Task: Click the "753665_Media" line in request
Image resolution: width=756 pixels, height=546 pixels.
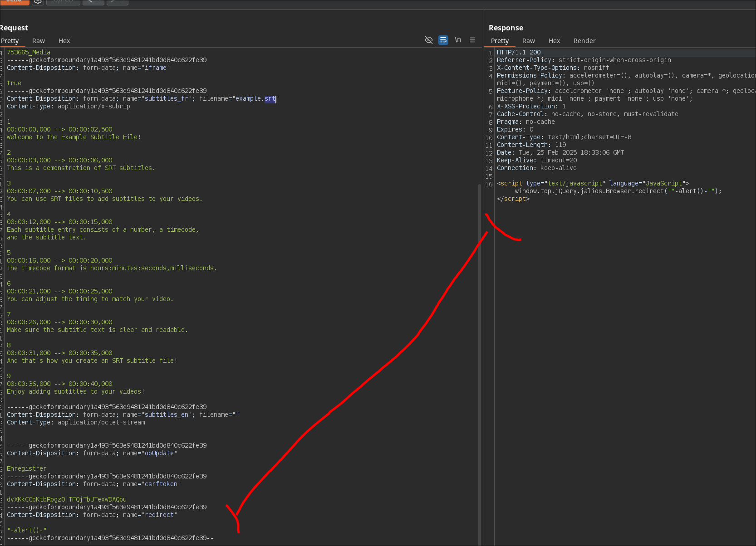Action: click(x=29, y=52)
